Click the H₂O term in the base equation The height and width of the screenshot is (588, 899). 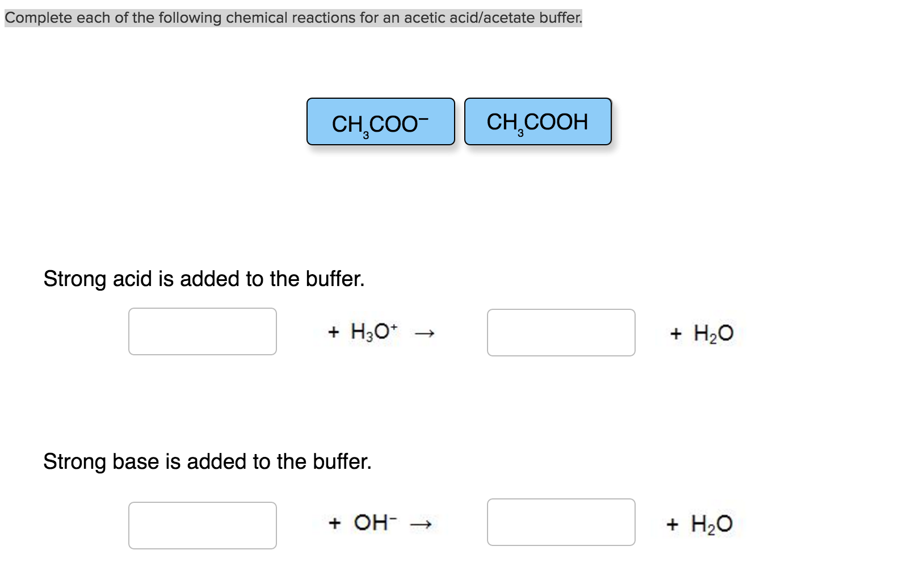coord(712,524)
